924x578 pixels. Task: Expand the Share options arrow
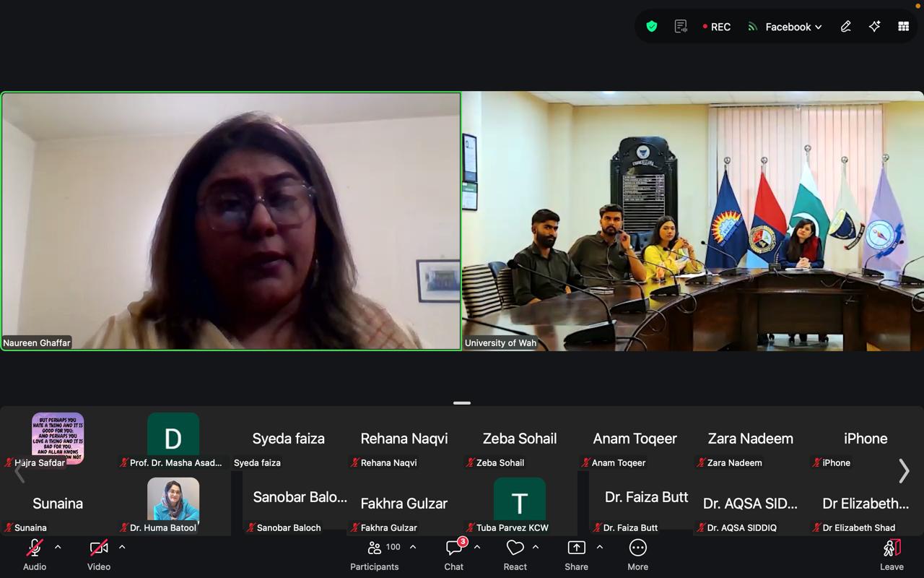pyautogui.click(x=599, y=547)
